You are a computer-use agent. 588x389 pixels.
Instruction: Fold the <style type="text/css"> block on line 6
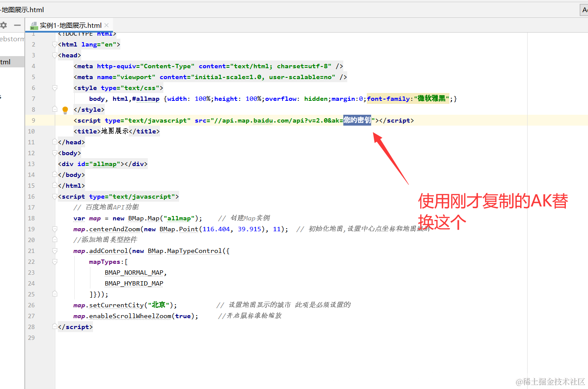click(x=55, y=88)
